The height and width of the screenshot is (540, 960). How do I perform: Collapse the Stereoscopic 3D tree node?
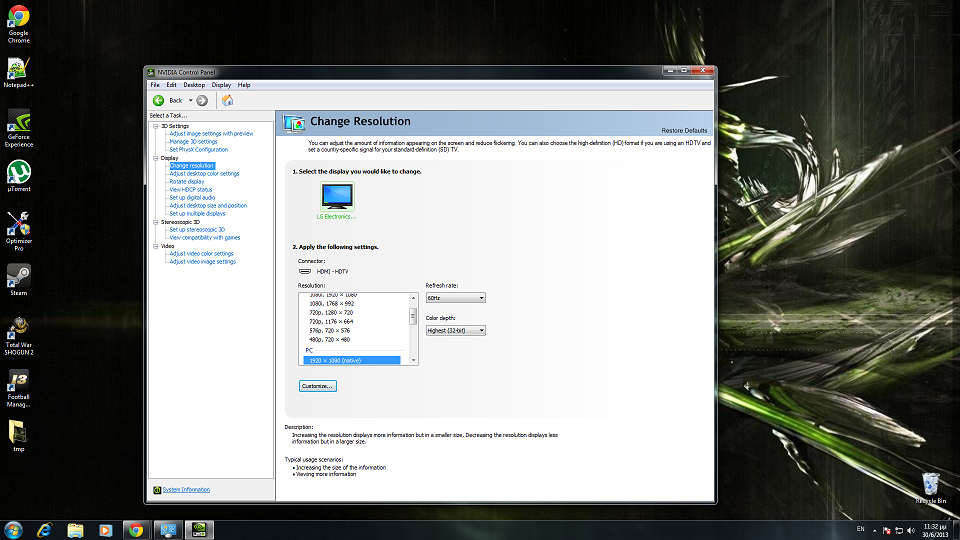156,222
